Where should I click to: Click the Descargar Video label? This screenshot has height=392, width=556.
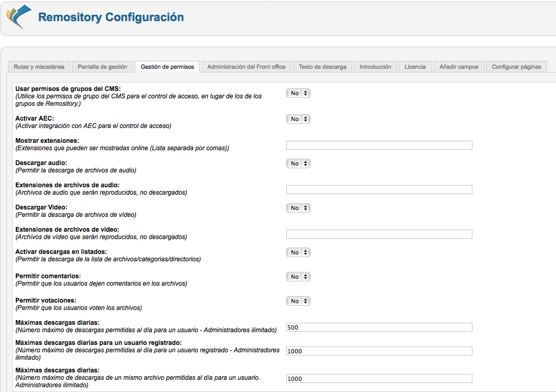[x=41, y=207]
